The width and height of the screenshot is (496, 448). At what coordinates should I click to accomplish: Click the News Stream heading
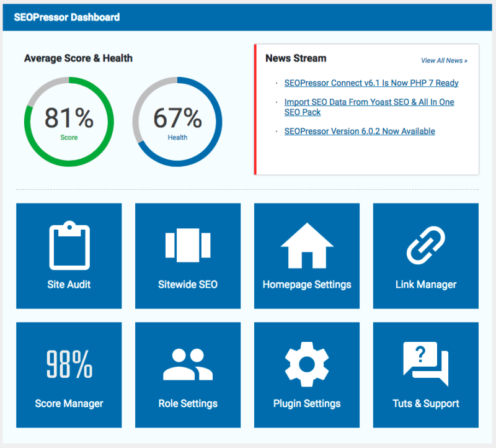click(296, 58)
